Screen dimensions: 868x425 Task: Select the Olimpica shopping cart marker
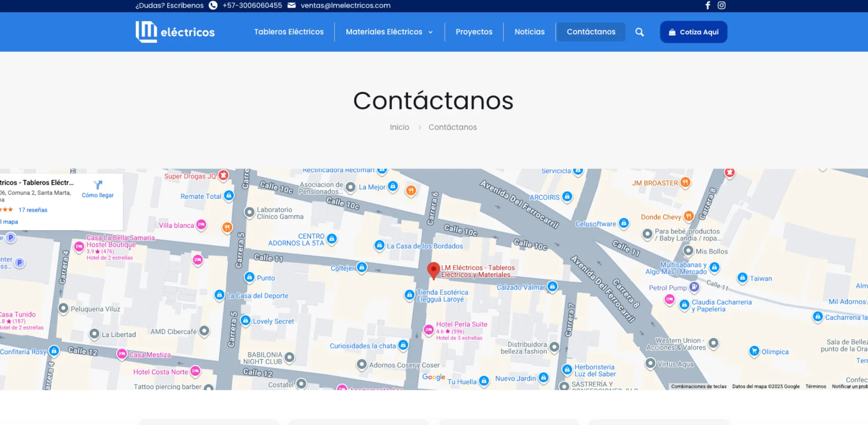tap(754, 351)
